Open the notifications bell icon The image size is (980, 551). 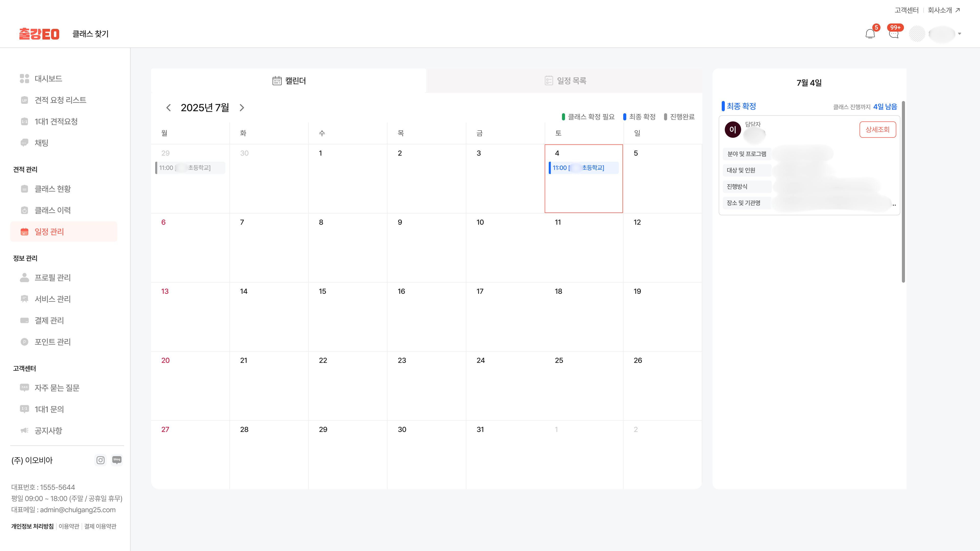(870, 34)
